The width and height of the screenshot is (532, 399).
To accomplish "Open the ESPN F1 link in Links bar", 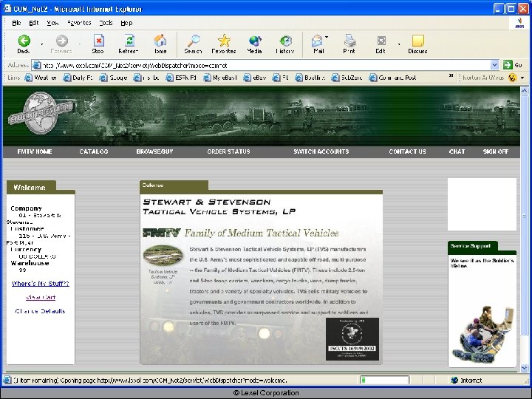I will (x=181, y=78).
